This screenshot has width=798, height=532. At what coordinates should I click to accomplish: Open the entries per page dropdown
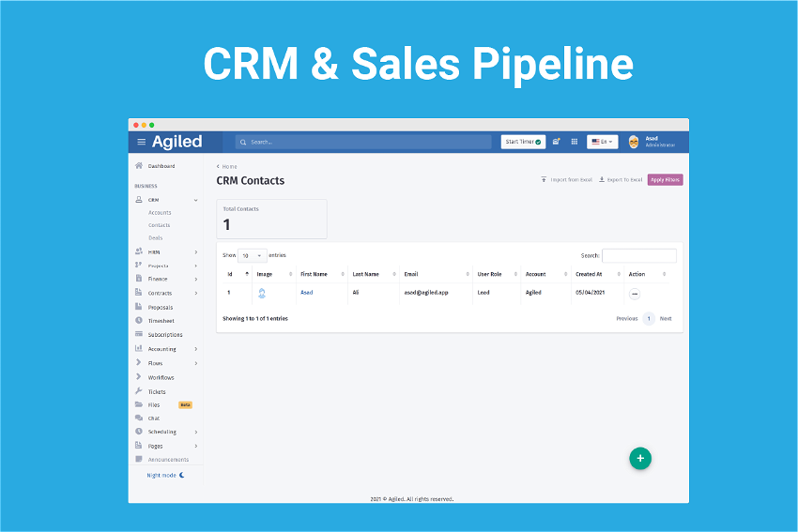[x=252, y=255]
